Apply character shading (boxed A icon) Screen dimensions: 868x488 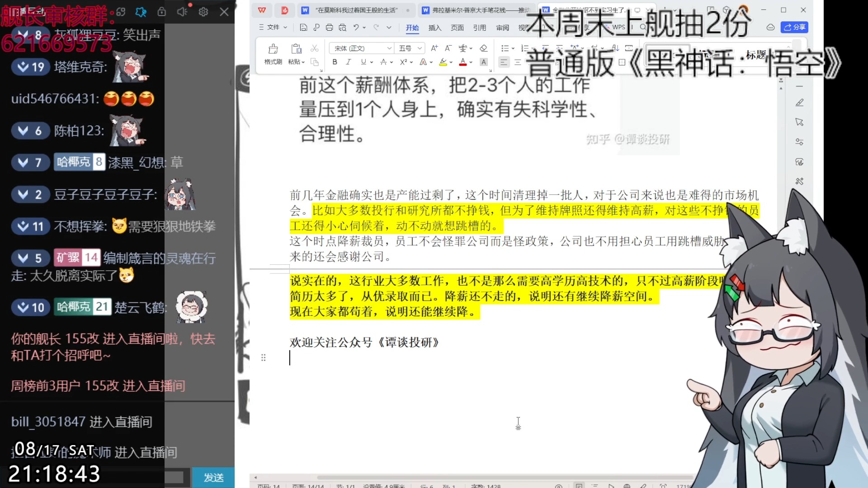pos(484,62)
